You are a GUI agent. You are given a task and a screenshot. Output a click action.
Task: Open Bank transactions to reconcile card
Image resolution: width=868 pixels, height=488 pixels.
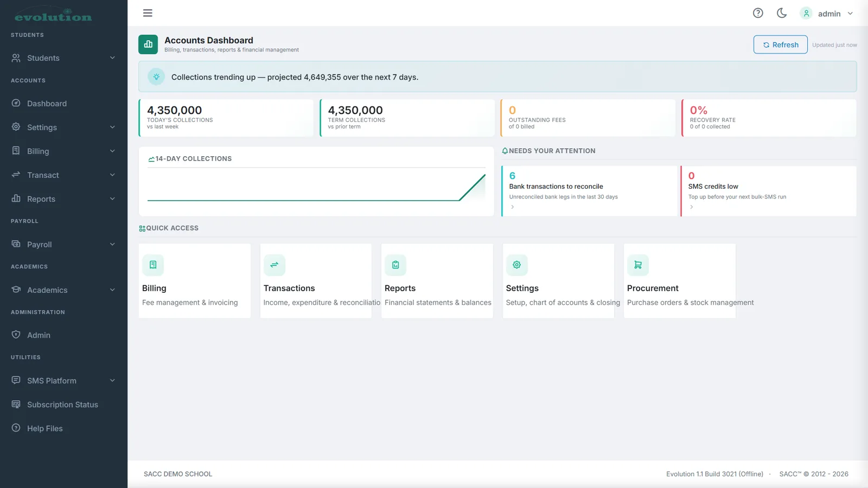click(590, 191)
